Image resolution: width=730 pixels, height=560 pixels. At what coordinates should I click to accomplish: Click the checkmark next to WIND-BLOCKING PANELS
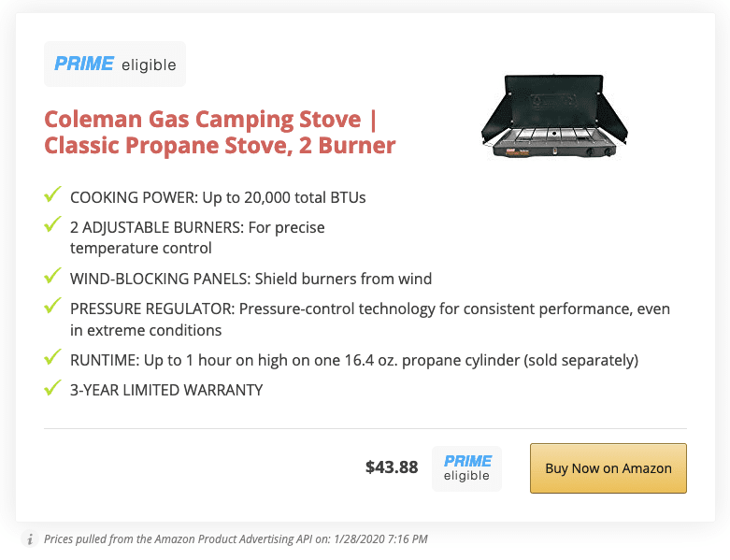tap(52, 275)
